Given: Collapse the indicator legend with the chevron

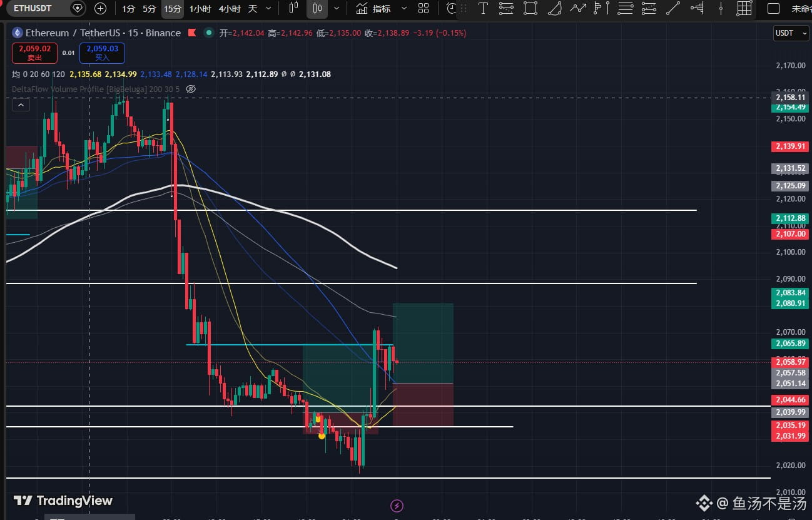Looking at the screenshot, I should point(21,105).
